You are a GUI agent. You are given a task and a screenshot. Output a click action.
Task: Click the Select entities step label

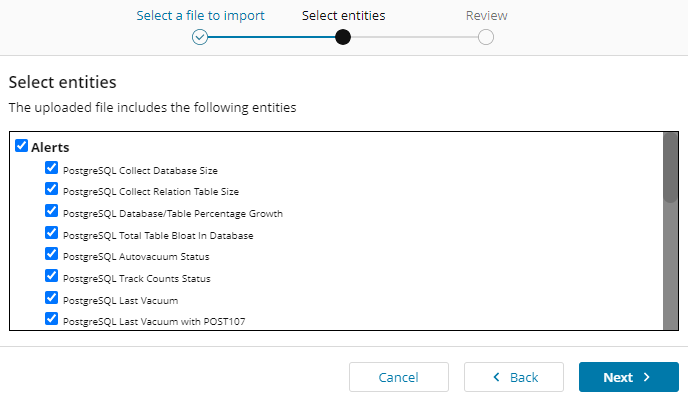343,15
